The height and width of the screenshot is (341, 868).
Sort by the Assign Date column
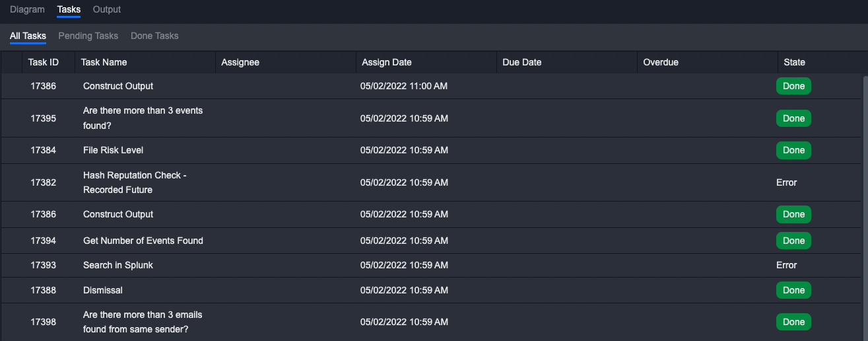[x=386, y=62]
